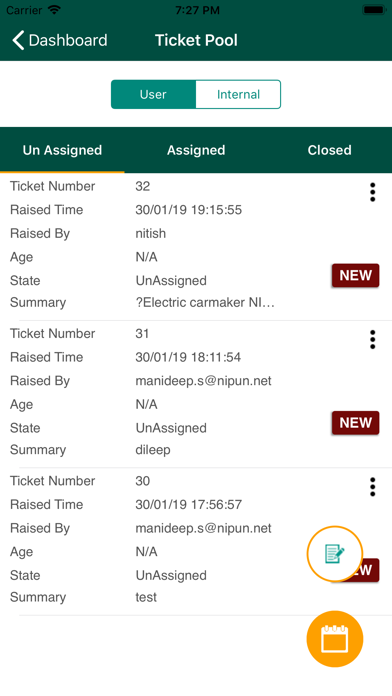
Task: Tap the Dashboard back label
Action: 68,40
